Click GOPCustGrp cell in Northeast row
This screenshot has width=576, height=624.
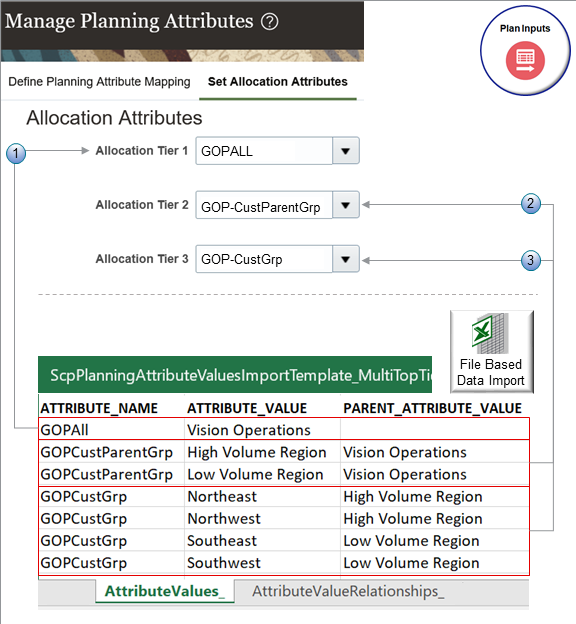pyautogui.click(x=111, y=497)
